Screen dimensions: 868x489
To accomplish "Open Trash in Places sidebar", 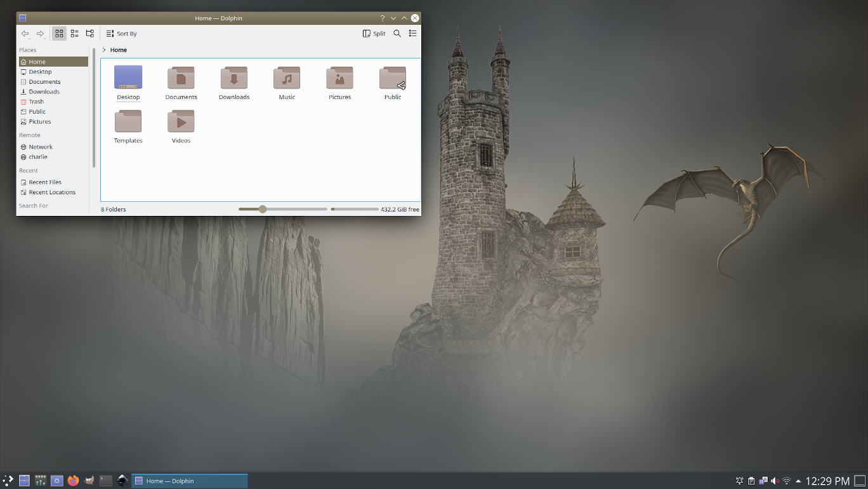I will (x=53, y=102).
